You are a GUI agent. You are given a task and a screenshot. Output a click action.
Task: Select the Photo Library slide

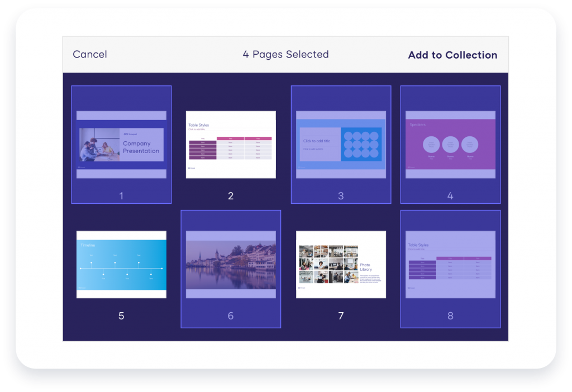click(x=341, y=264)
